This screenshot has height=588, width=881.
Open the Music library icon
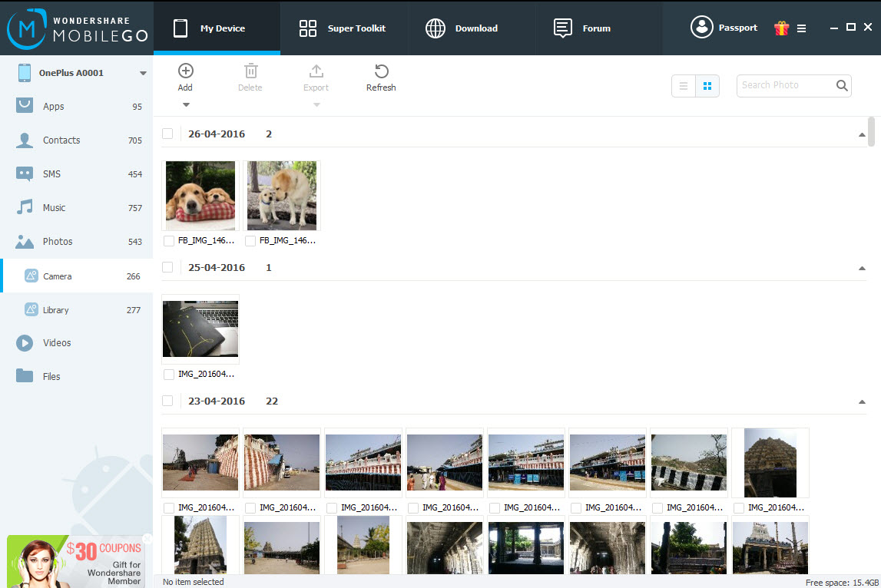(x=26, y=207)
